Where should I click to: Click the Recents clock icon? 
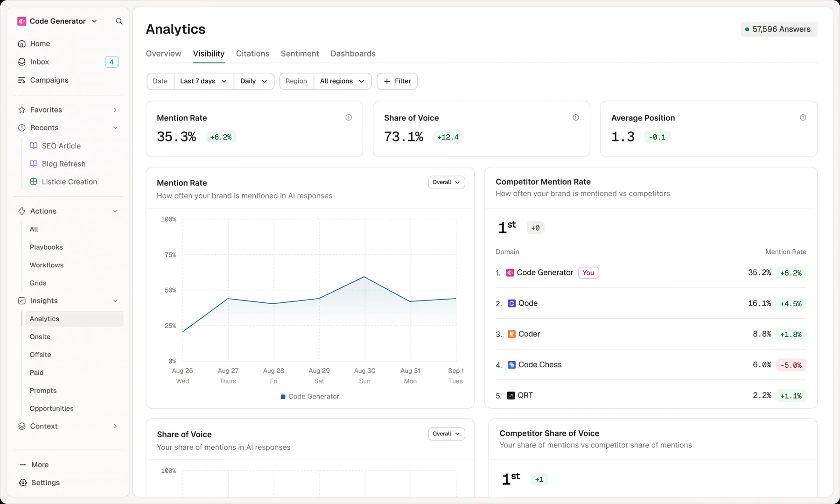tap(22, 128)
